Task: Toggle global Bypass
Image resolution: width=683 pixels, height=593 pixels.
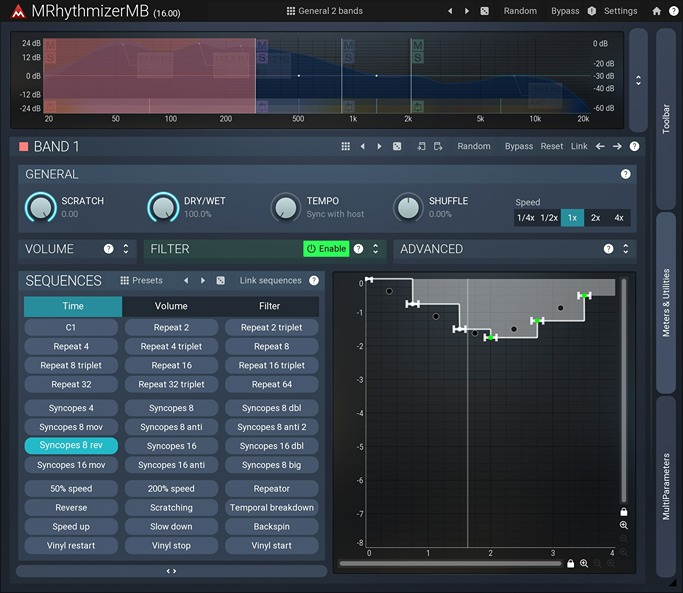Action: (565, 11)
